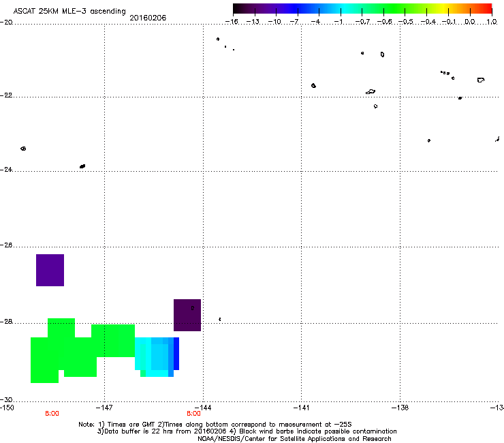Click the -1 color scale label

[338, 22]
